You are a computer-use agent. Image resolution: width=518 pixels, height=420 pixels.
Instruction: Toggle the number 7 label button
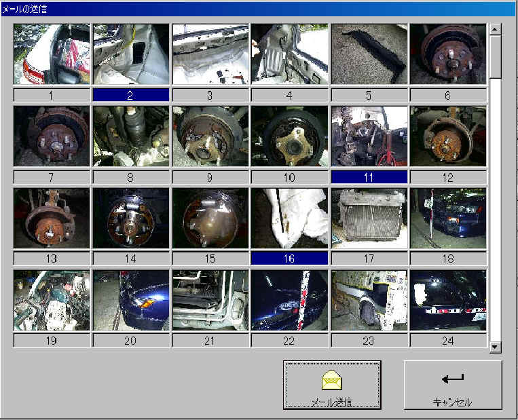point(52,177)
